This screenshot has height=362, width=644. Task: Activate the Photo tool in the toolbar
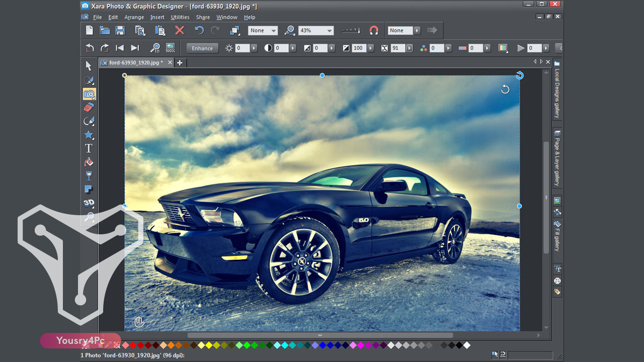(x=89, y=94)
